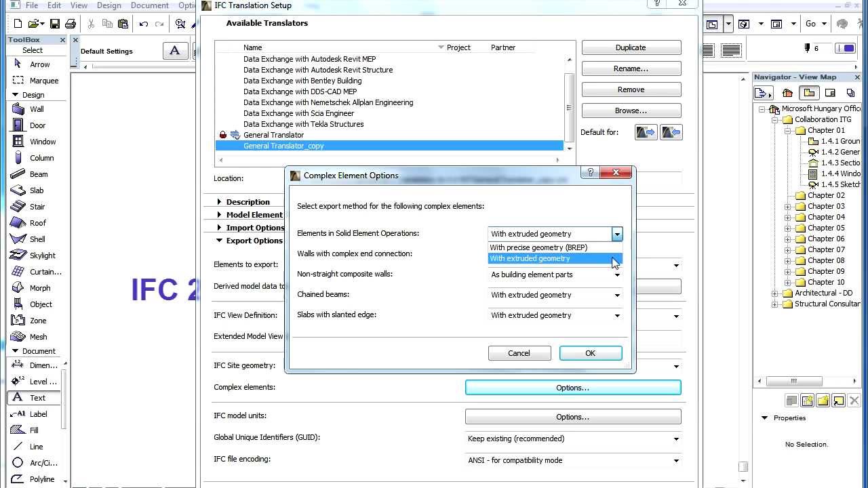Click the Paste clipboard icon
This screenshot has height=488, width=868.
pyautogui.click(x=123, y=24)
